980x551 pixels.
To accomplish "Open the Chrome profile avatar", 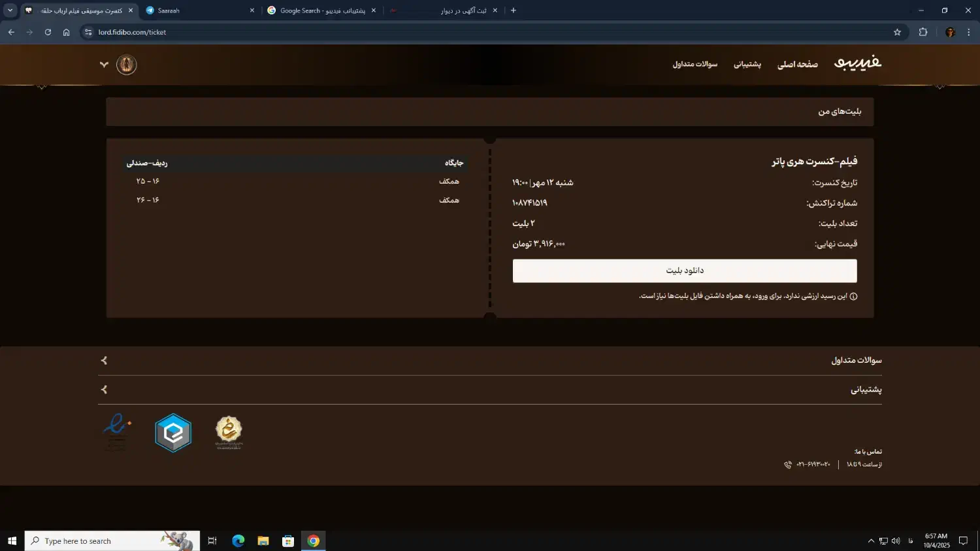I will [x=950, y=32].
